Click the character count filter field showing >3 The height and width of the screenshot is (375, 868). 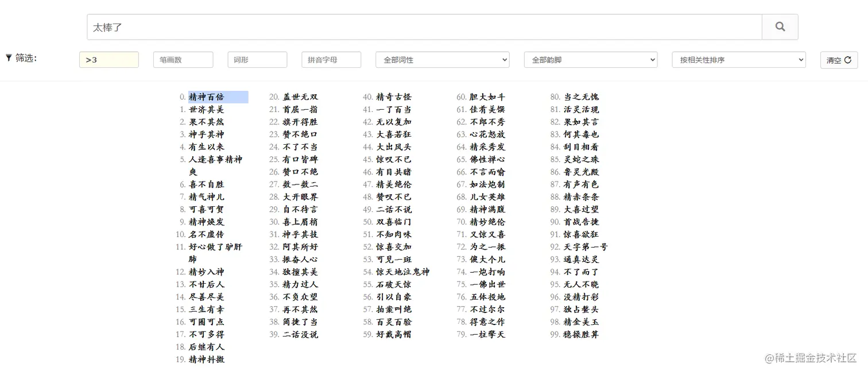109,60
